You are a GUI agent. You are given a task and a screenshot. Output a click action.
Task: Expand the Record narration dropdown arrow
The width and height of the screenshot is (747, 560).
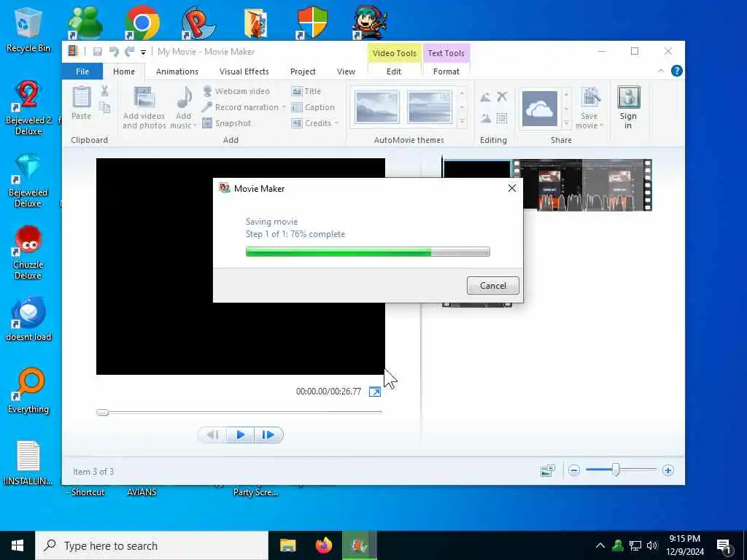[x=284, y=107]
